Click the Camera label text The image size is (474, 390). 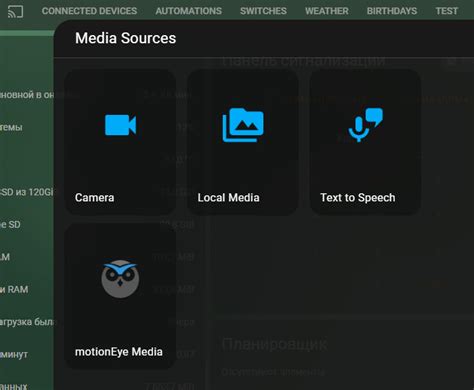[95, 198]
